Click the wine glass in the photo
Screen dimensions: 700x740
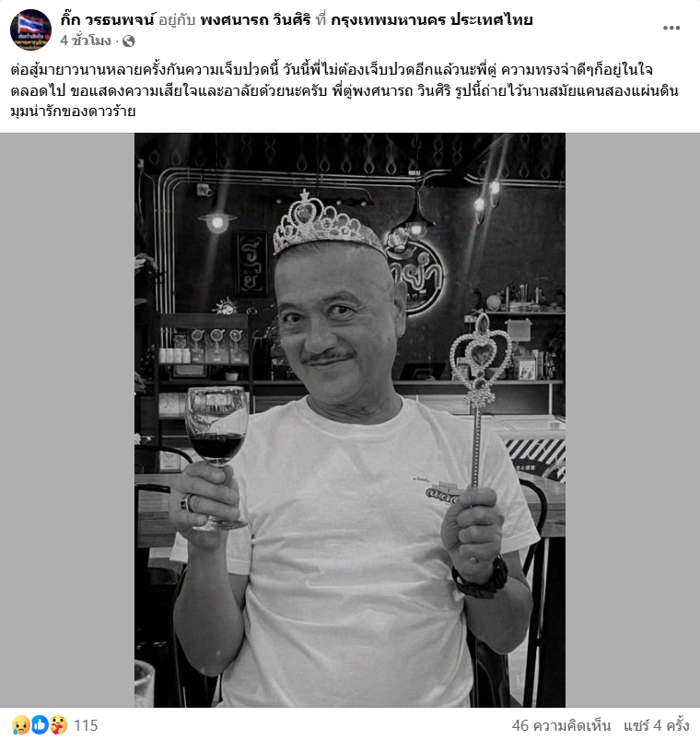click(216, 455)
